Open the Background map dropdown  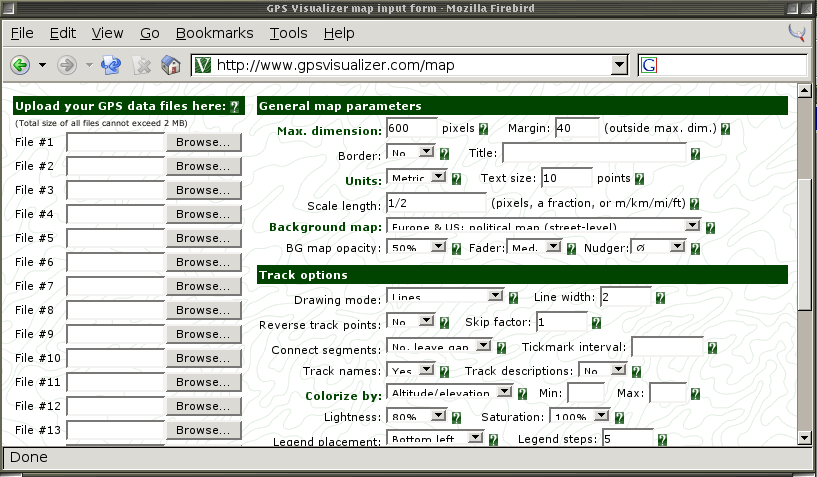pyautogui.click(x=692, y=226)
